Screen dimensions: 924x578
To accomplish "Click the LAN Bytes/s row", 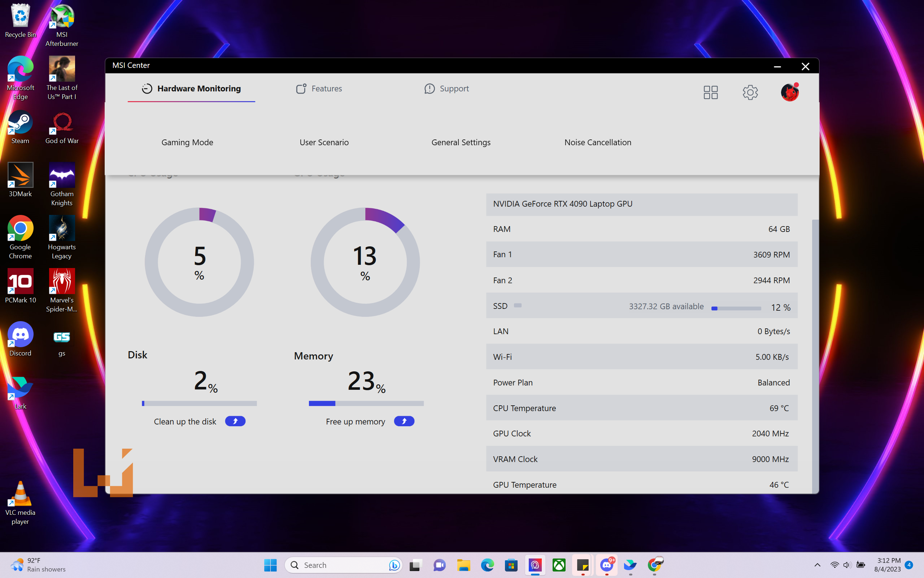I will click(641, 331).
